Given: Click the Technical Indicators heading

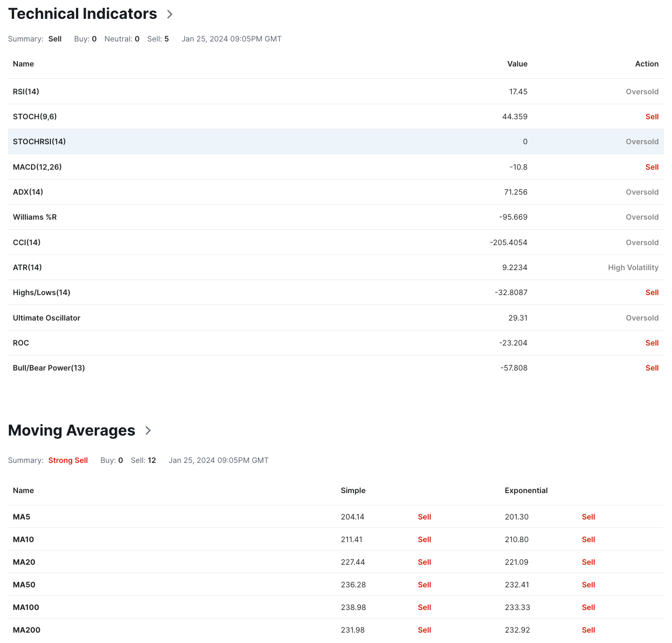Looking at the screenshot, I should click(x=82, y=14).
